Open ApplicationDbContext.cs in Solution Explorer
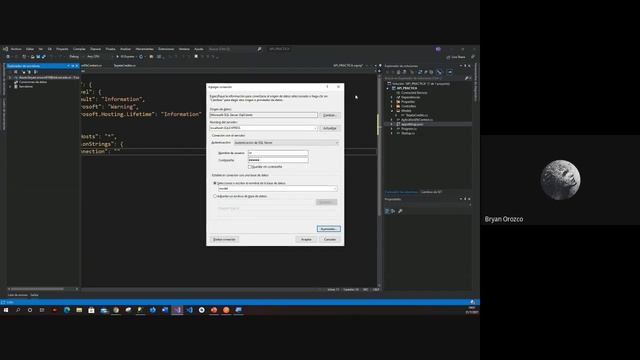The height and width of the screenshot is (360, 640). point(417,120)
